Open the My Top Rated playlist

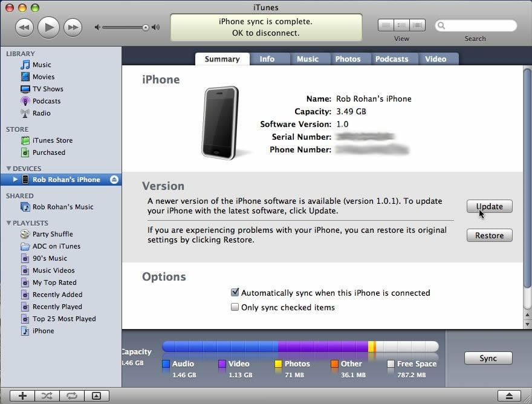click(54, 282)
